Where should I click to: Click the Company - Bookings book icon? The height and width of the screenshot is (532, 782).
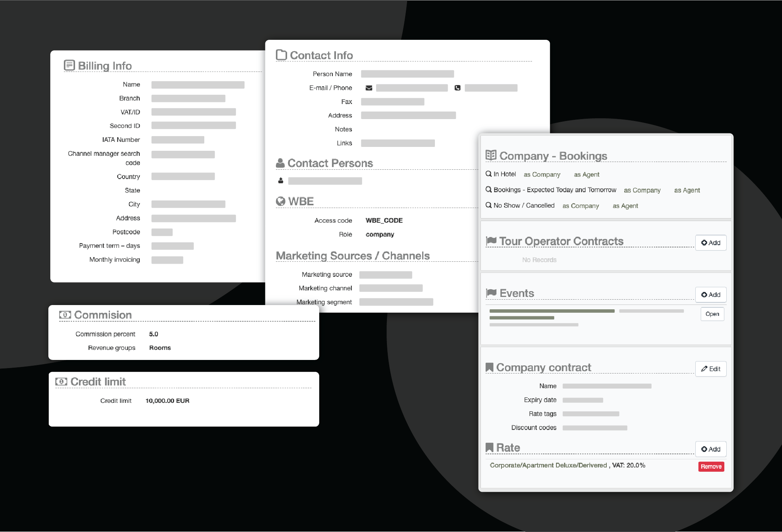(491, 155)
